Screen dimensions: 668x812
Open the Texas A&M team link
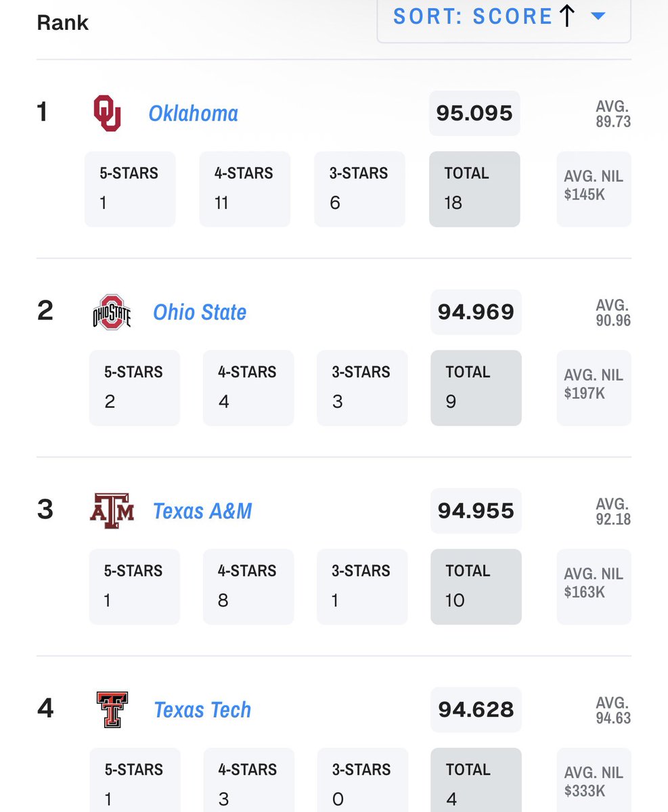[x=202, y=511]
